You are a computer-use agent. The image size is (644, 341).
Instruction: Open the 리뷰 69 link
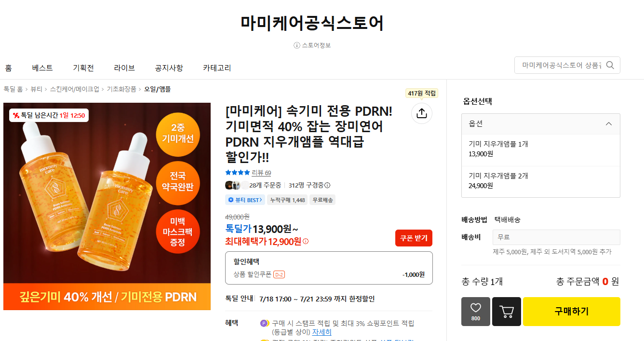point(261,173)
